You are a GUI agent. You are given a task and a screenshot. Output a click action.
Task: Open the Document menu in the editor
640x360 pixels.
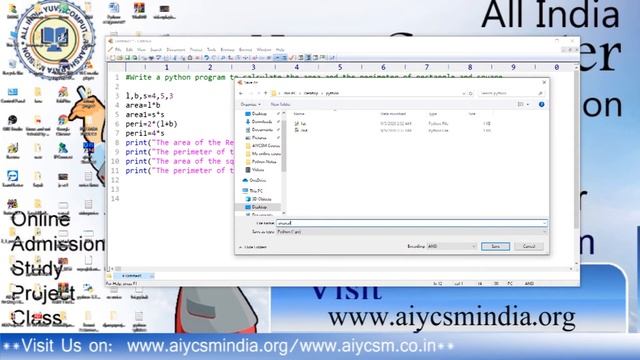176,50
